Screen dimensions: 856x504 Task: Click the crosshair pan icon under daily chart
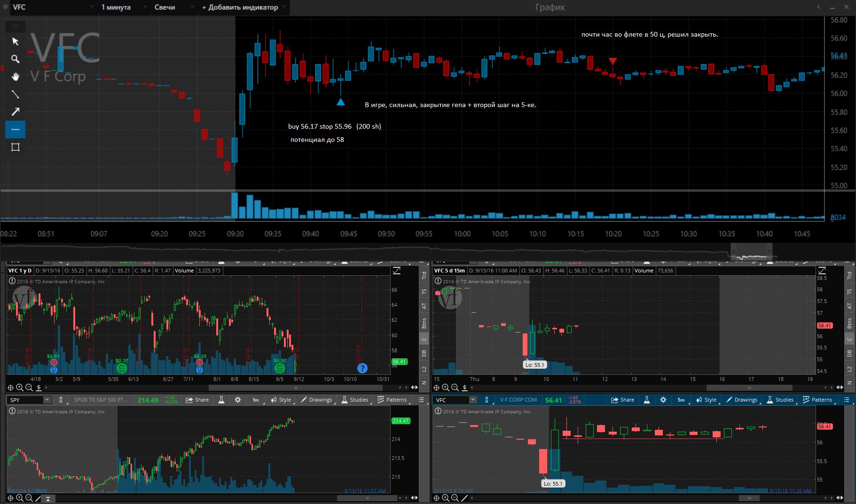[x=10, y=388]
